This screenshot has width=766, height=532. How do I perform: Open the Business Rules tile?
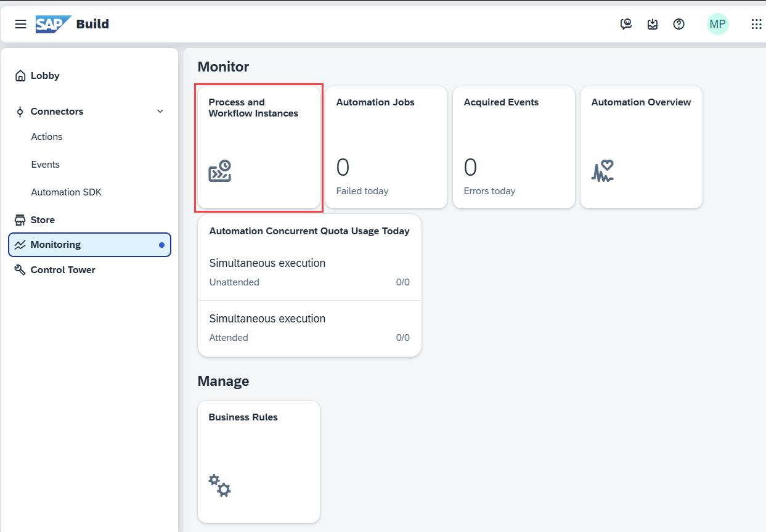(x=259, y=462)
